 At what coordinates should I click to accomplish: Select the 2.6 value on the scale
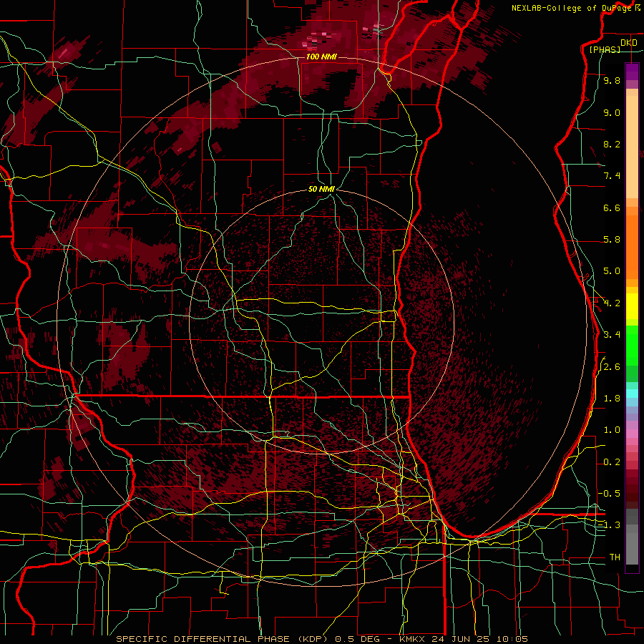[x=612, y=367]
